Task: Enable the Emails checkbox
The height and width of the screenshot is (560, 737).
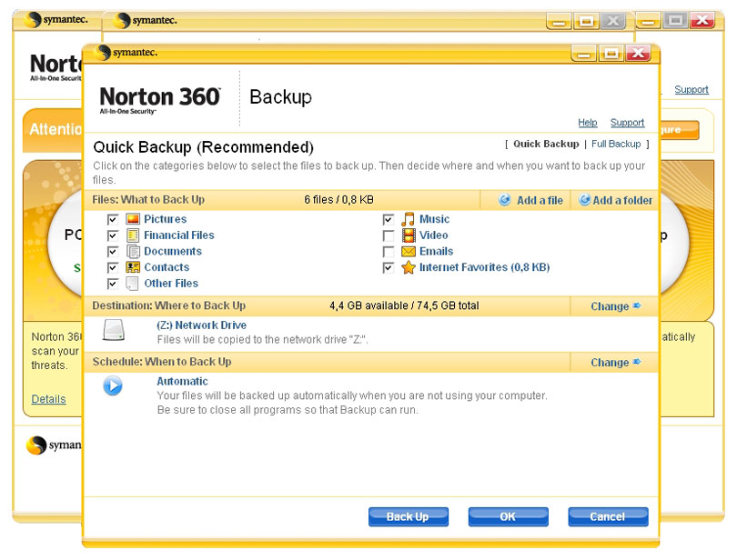Action: 389,252
